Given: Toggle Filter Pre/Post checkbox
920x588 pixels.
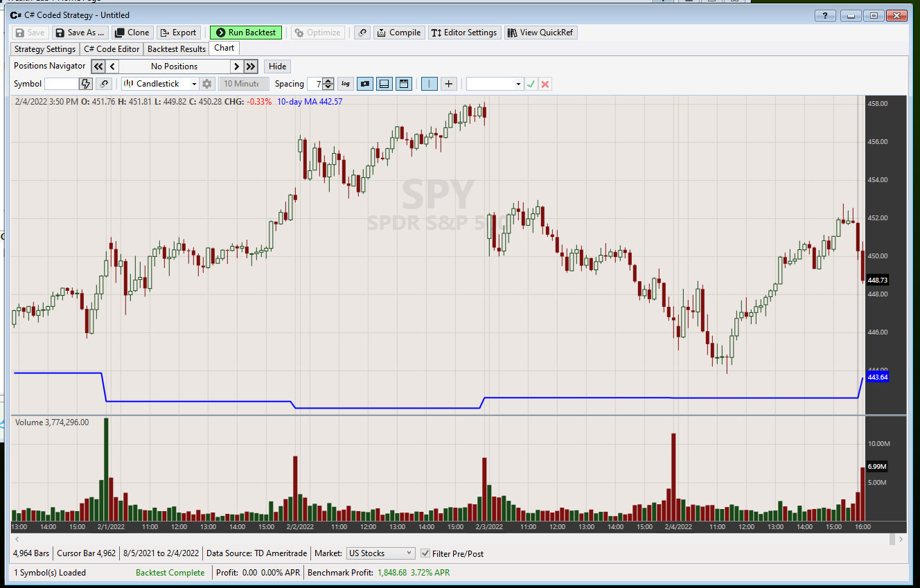Looking at the screenshot, I should [425, 553].
